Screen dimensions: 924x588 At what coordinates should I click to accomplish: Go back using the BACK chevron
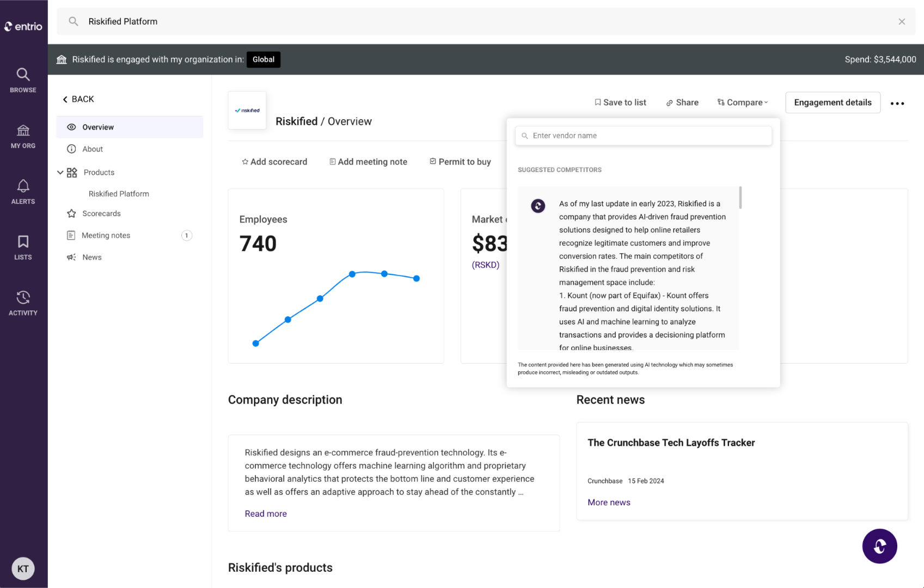78,99
